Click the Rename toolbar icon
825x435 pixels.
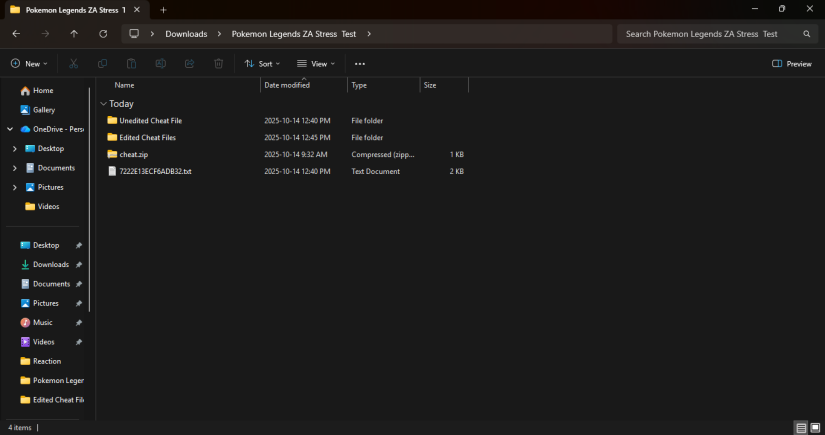pyautogui.click(x=160, y=64)
